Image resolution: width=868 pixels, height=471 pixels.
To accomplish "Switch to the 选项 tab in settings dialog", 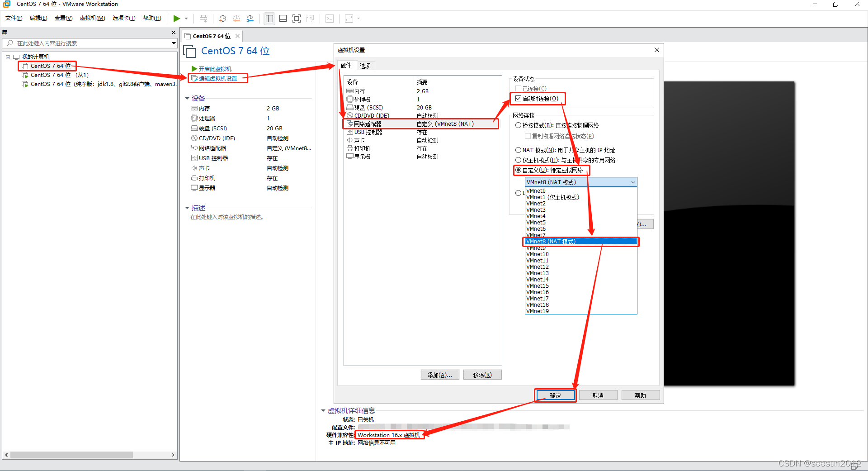I will [x=365, y=66].
